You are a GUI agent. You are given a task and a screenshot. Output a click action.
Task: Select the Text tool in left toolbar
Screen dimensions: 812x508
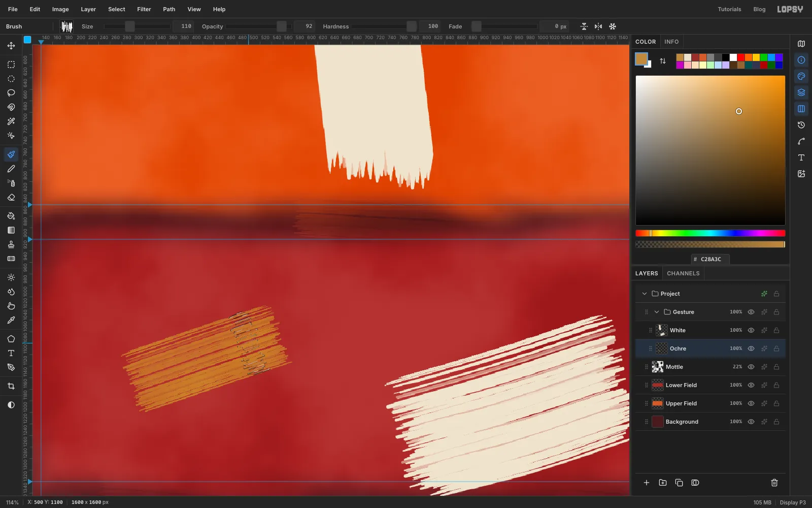[x=11, y=353]
